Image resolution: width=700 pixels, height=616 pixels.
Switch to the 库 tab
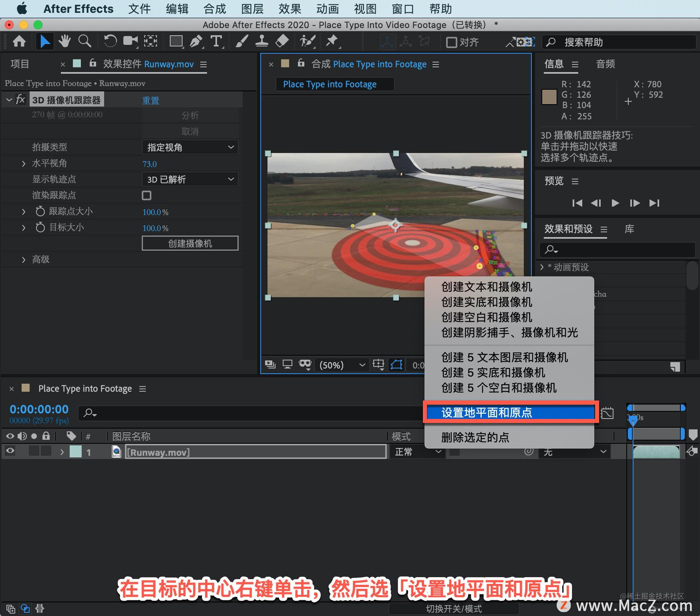pyautogui.click(x=629, y=229)
